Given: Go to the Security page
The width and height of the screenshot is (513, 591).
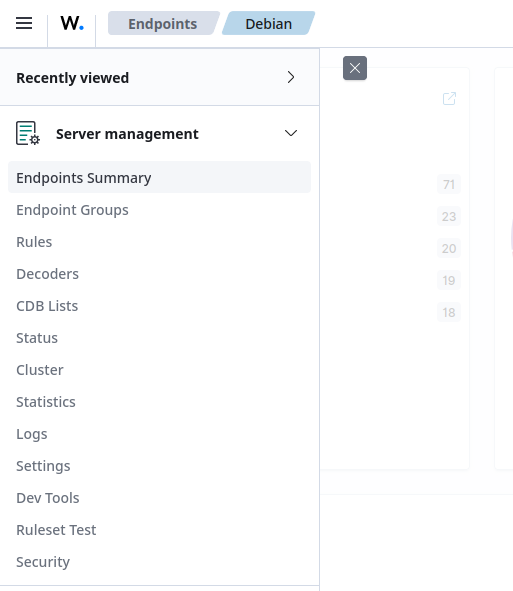Looking at the screenshot, I should [x=43, y=562].
